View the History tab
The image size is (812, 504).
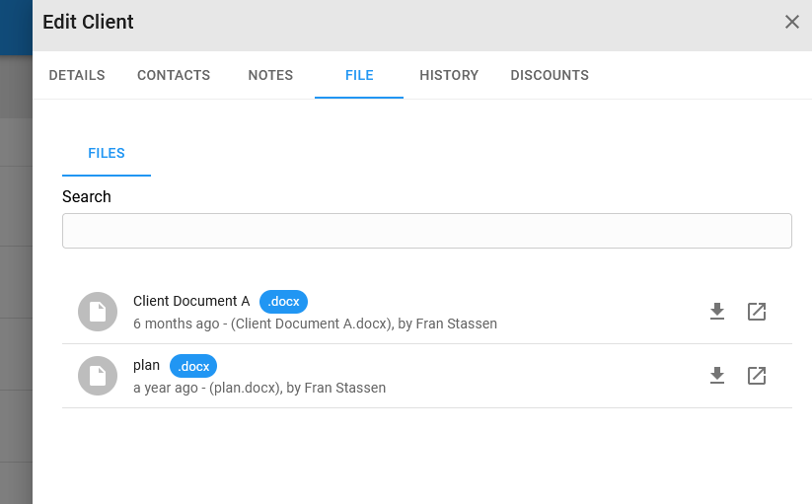pyautogui.click(x=449, y=75)
